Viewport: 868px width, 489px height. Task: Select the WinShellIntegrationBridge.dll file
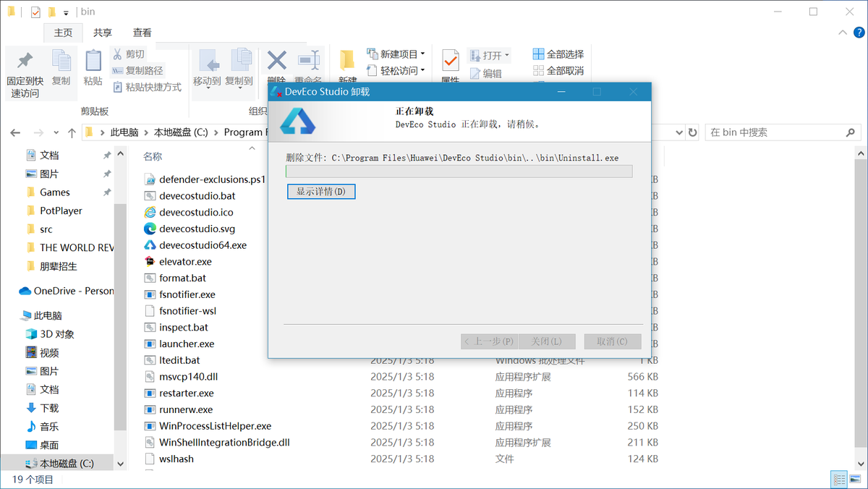[224, 442]
